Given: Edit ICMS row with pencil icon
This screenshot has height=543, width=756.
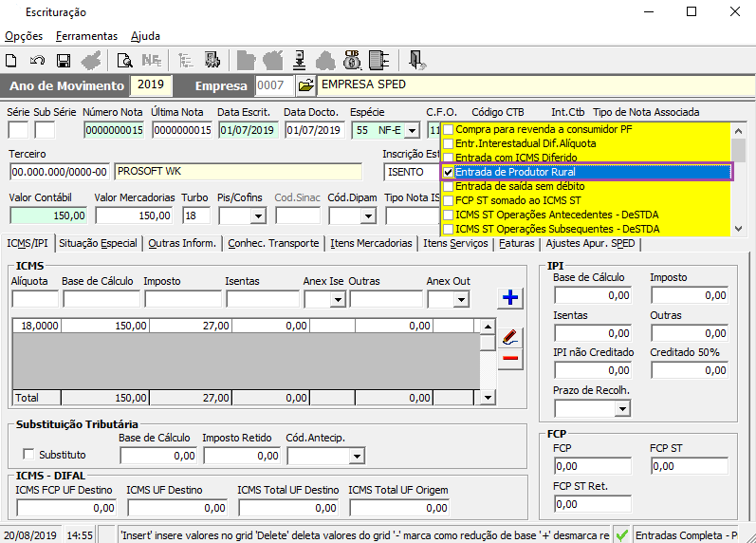Looking at the screenshot, I should 510,337.
